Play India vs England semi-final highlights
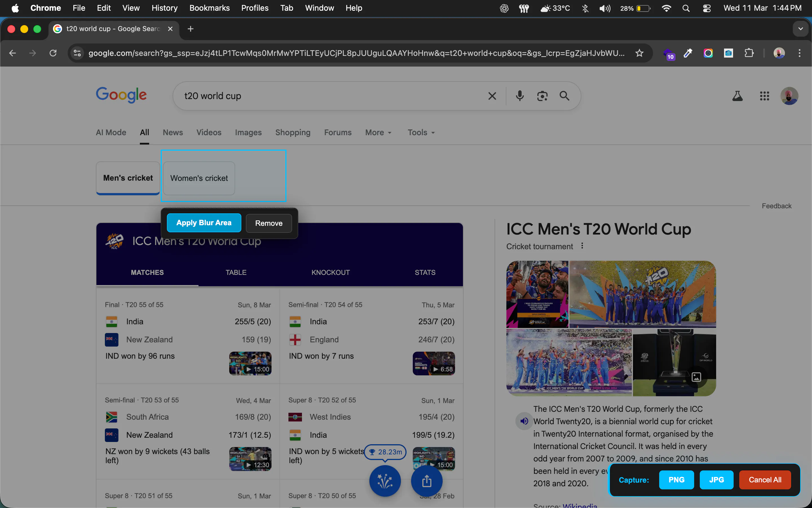This screenshot has height=508, width=812. 434,364
